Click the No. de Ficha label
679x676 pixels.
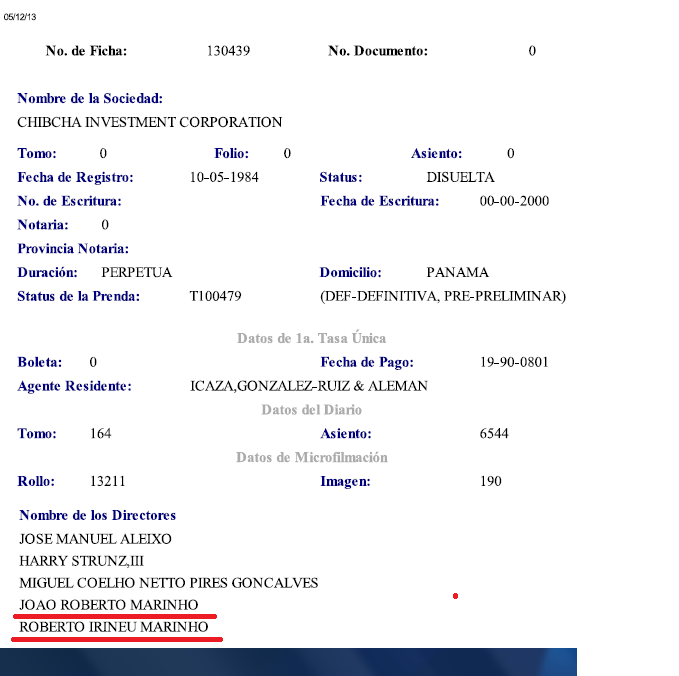point(87,51)
